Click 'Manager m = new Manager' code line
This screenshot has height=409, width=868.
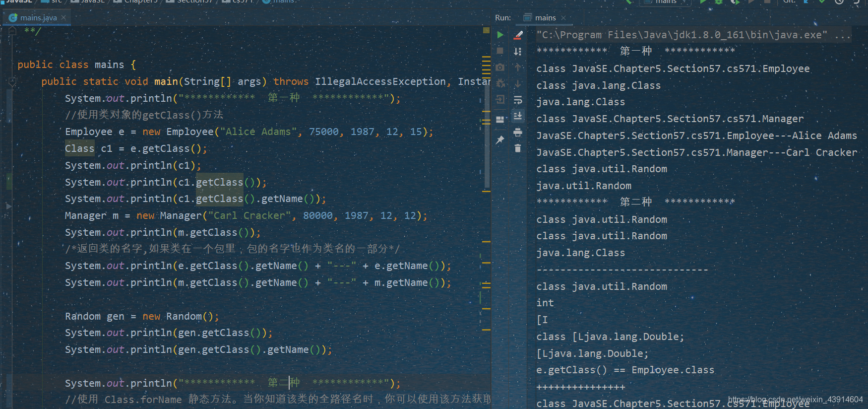pyautogui.click(x=246, y=215)
